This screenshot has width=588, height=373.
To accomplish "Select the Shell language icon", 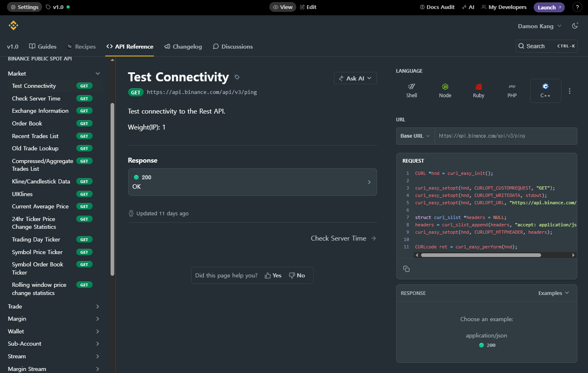I will tap(411, 90).
